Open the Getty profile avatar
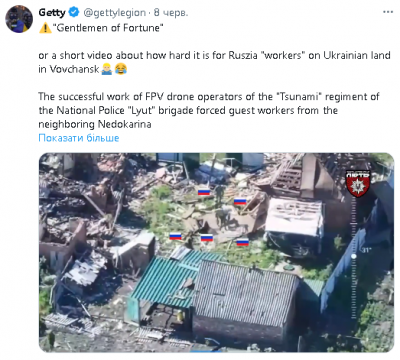400x360 pixels. pos(19,19)
